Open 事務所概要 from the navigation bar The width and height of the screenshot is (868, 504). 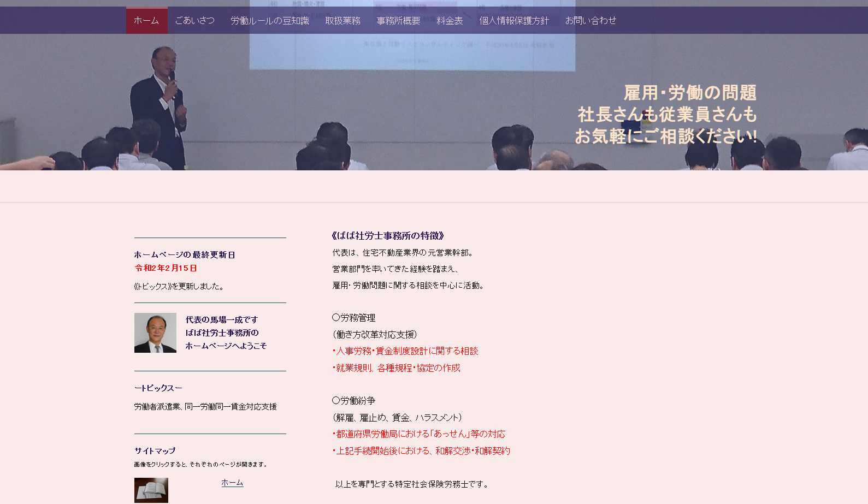coord(399,21)
